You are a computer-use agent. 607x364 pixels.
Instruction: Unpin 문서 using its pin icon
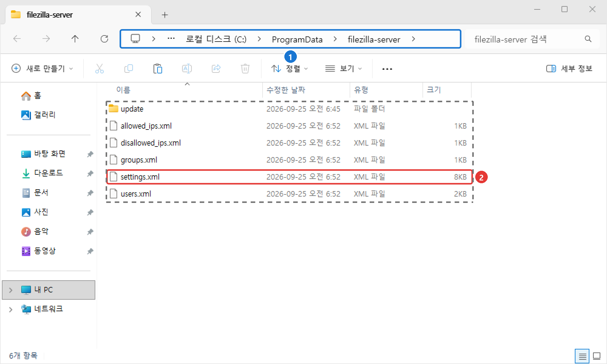90,193
